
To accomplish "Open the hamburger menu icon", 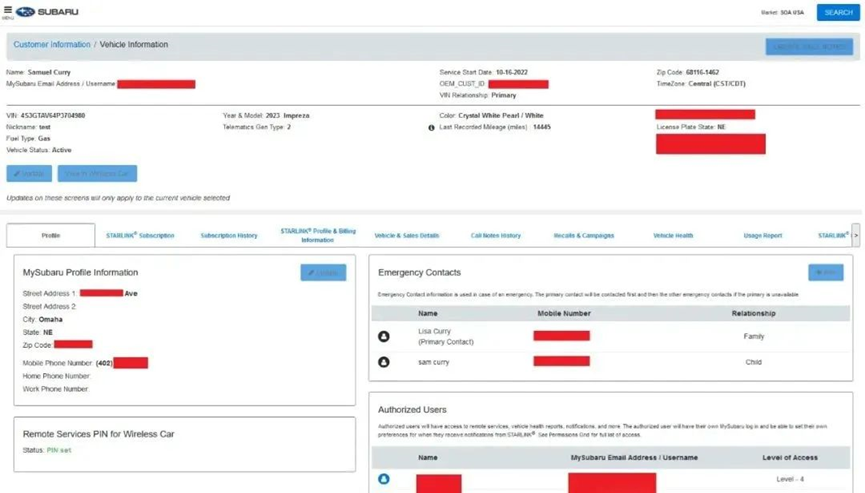I will pyautogui.click(x=8, y=10).
